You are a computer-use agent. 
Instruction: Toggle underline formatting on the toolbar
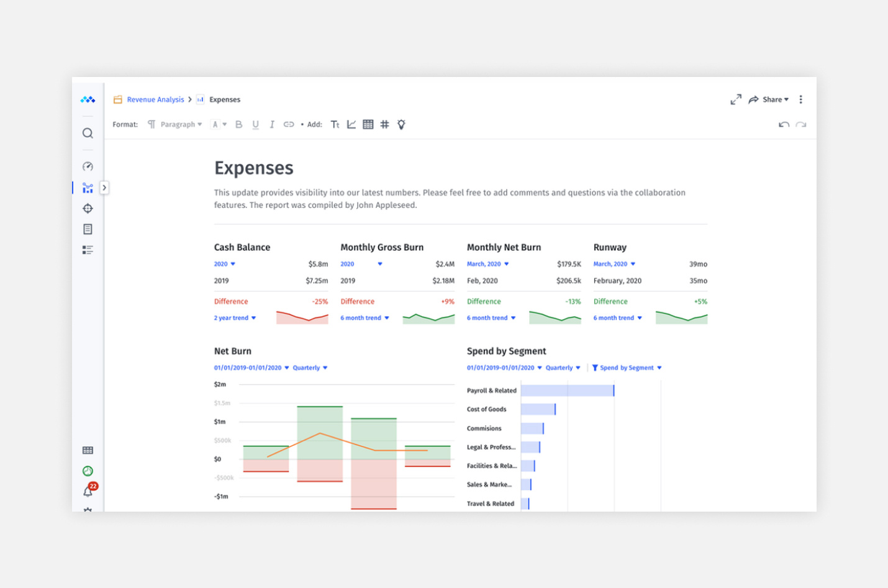[x=255, y=124]
